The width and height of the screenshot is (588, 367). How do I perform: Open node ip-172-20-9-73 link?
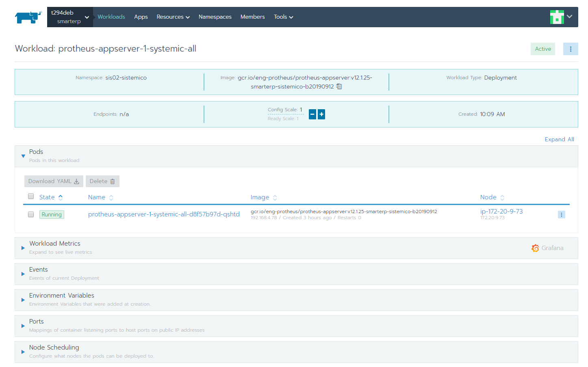pyautogui.click(x=501, y=212)
